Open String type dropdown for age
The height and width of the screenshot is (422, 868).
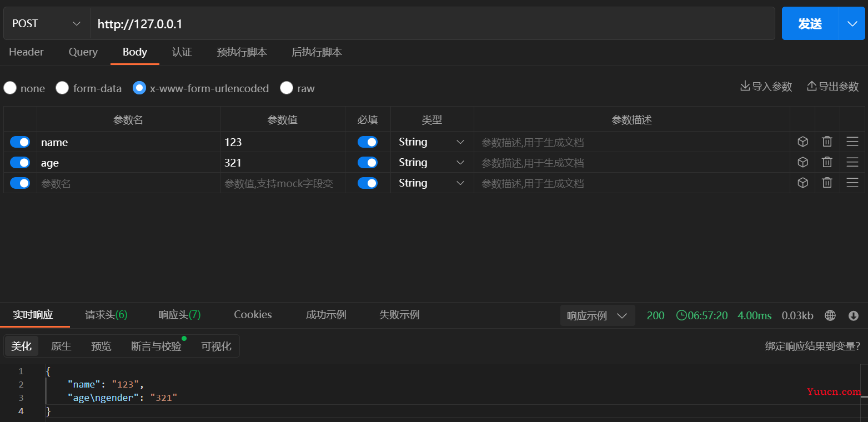pyautogui.click(x=432, y=163)
